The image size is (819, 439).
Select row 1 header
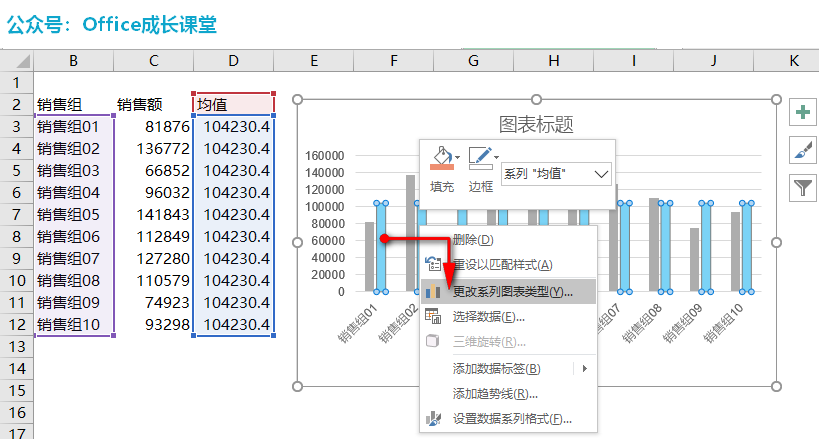pos(16,83)
